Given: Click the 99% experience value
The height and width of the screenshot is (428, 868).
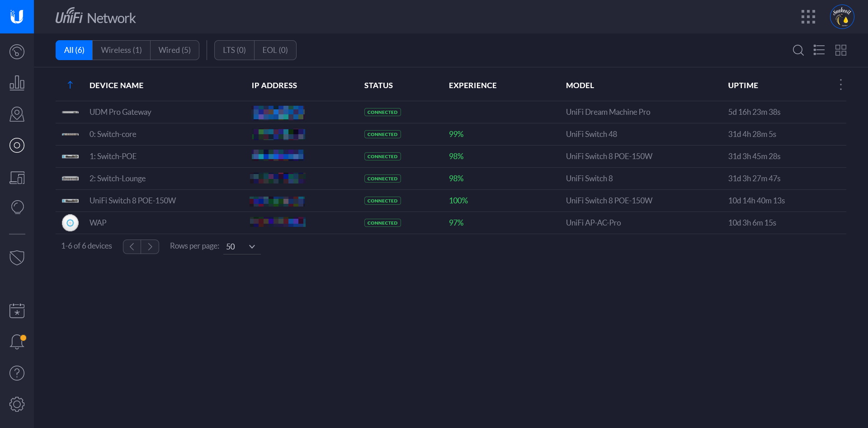Looking at the screenshot, I should point(456,134).
